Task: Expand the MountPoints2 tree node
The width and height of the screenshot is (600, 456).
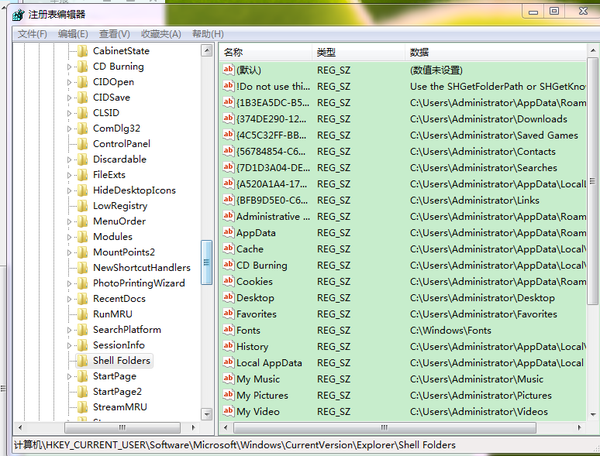Action: point(69,253)
